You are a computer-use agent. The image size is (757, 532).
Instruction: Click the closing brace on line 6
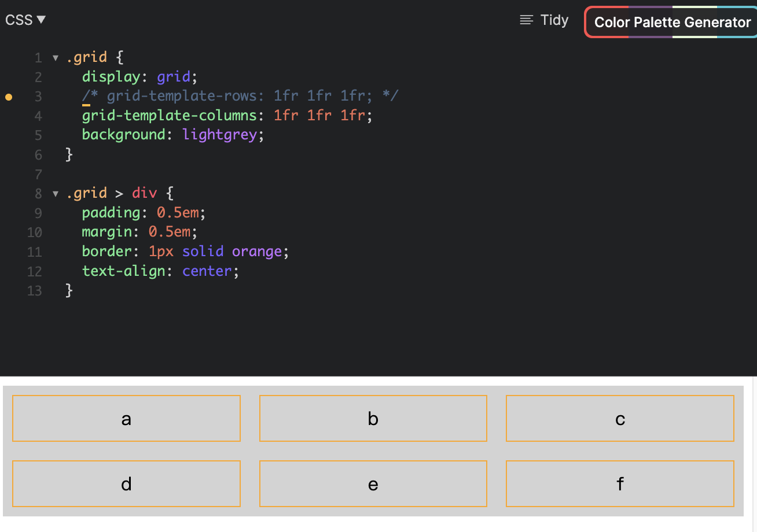click(x=69, y=154)
